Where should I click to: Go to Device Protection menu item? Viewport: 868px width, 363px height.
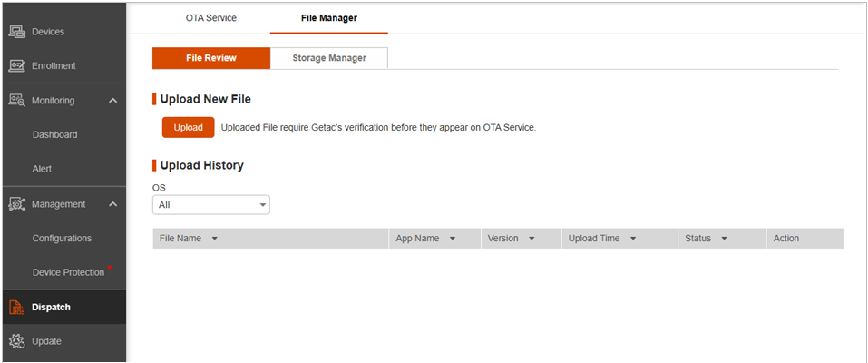[x=68, y=272]
